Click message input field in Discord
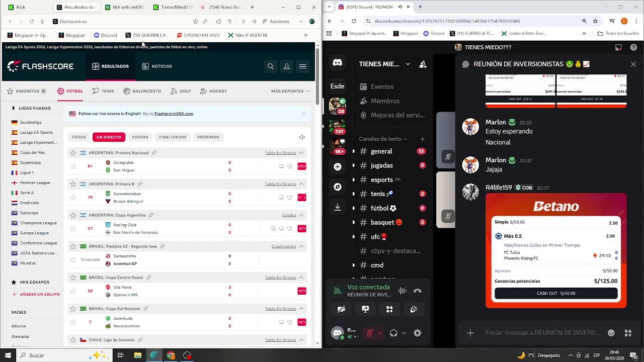Screen dimensions: 644x362 click(542, 333)
